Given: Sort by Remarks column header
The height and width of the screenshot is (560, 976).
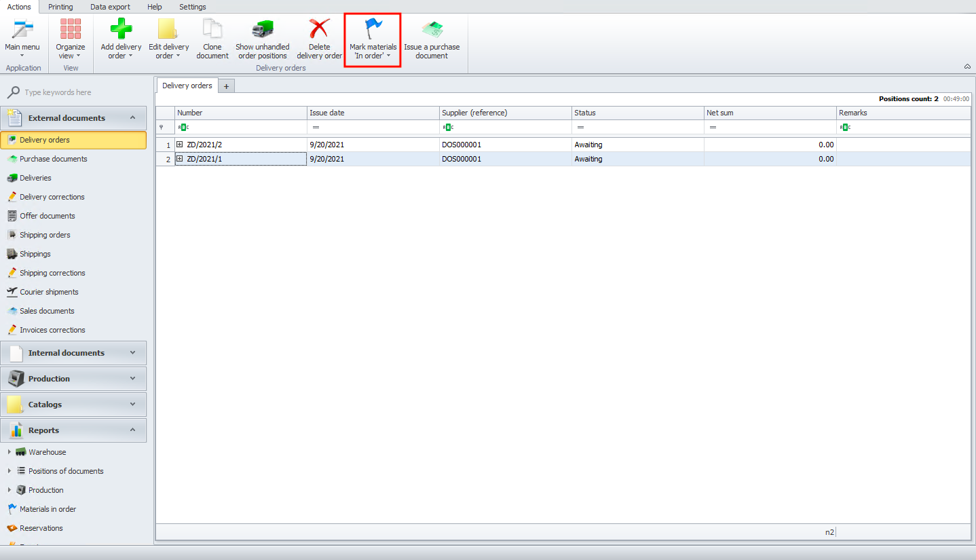Looking at the screenshot, I should [903, 113].
